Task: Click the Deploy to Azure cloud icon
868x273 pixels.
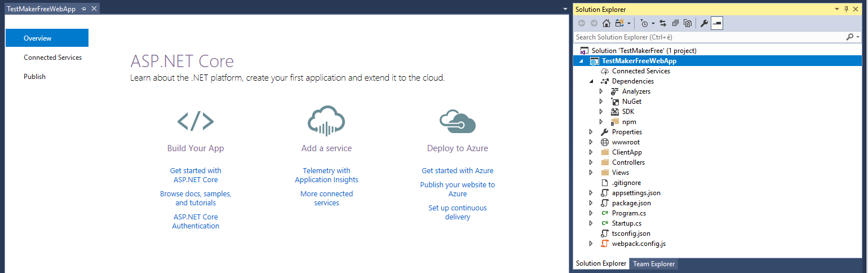Action: (x=458, y=121)
